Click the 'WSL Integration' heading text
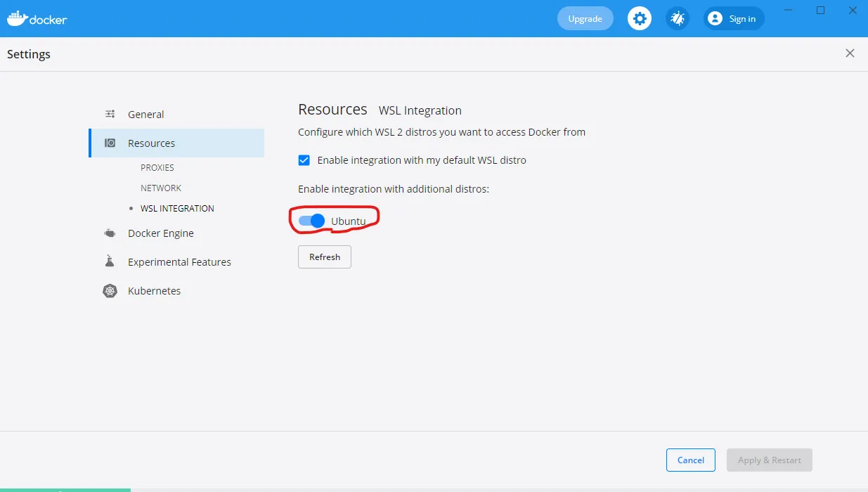 pos(420,110)
